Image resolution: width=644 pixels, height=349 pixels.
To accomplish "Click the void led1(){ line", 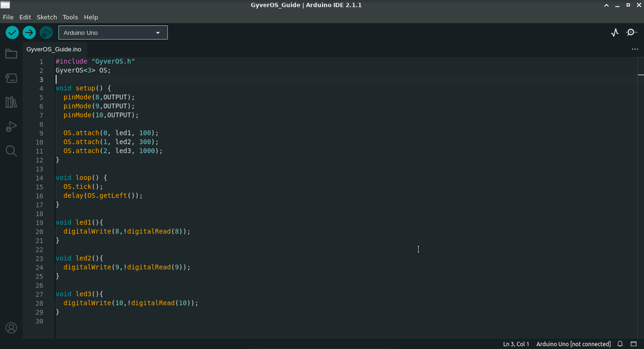I will coord(79,222).
